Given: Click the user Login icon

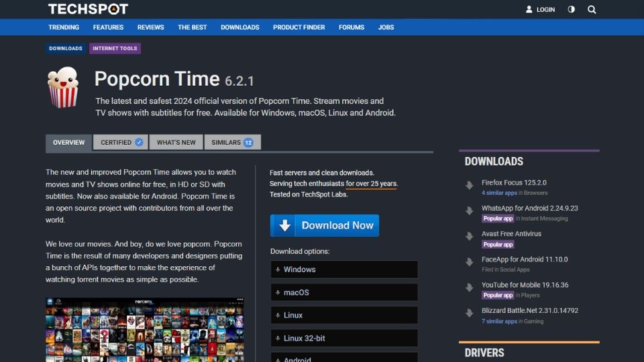Looking at the screenshot, I should [529, 9].
